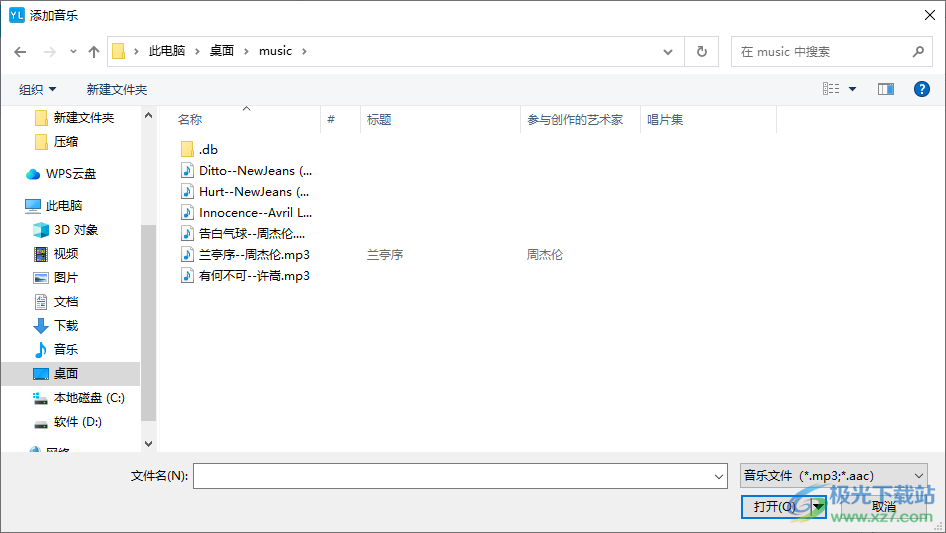This screenshot has height=533, width=946.
Task: Open the 音乐 folder in sidebar
Action: [x=66, y=350]
